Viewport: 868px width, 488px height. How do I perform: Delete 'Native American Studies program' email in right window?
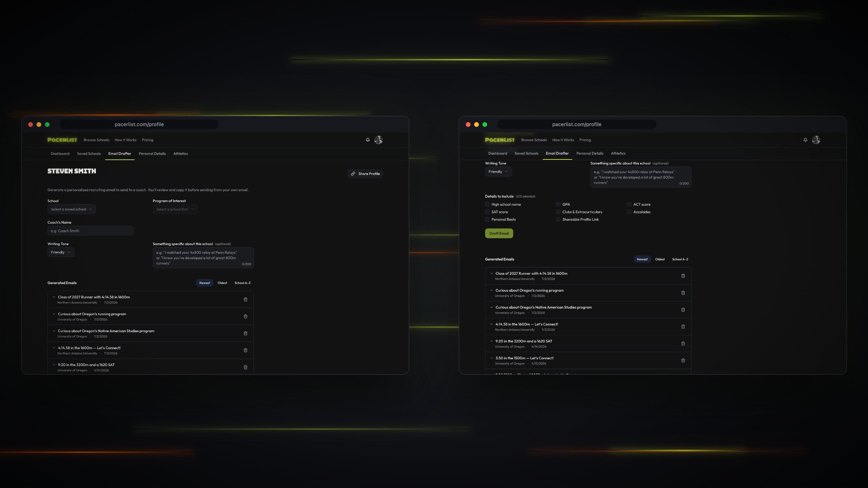(683, 310)
